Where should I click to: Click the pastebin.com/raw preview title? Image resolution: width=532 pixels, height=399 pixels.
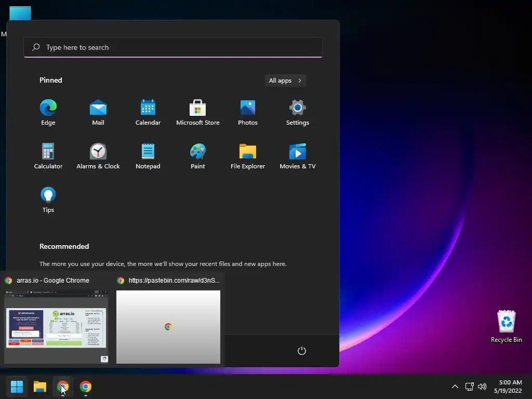tap(174, 280)
